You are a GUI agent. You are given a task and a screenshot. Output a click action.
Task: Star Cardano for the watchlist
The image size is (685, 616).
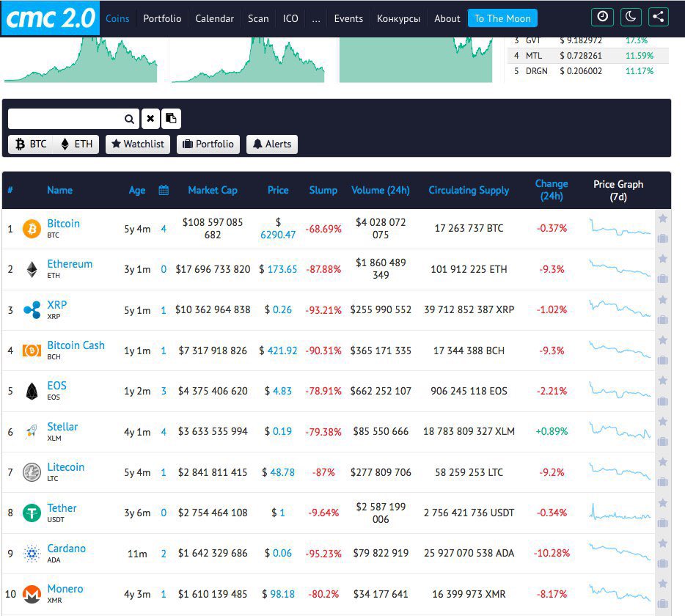pyautogui.click(x=663, y=543)
